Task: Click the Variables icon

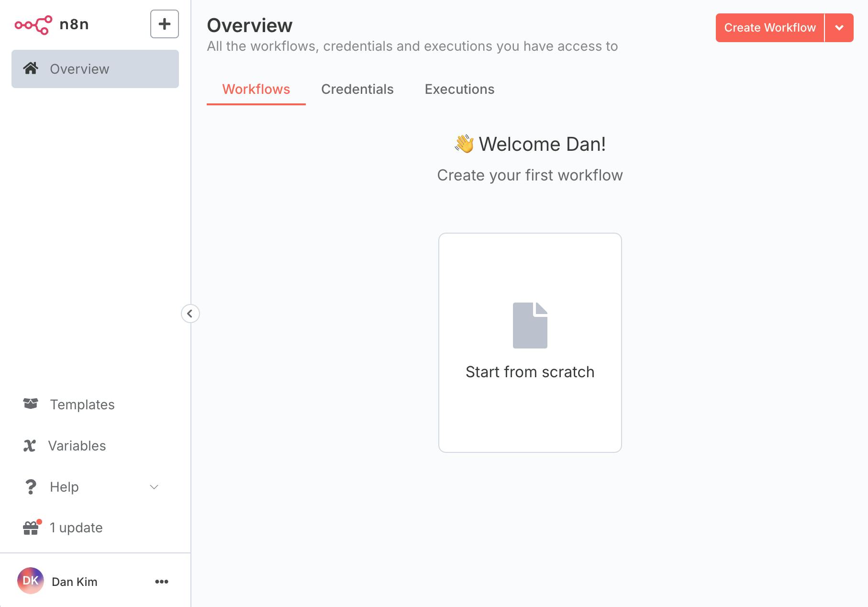Action: coord(30,446)
